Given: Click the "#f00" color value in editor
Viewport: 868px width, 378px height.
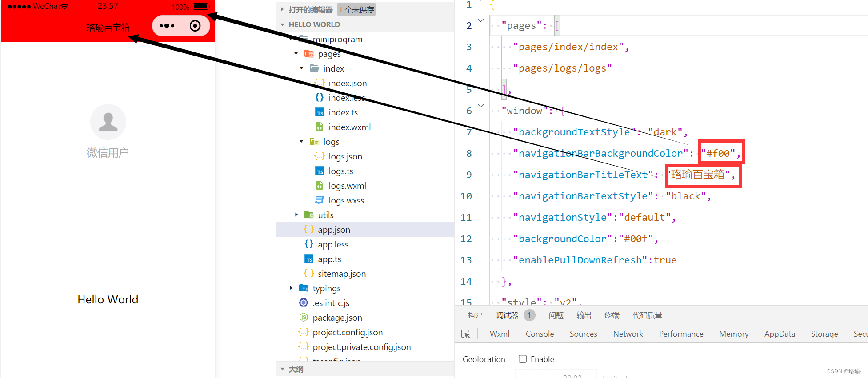Looking at the screenshot, I should [x=718, y=153].
